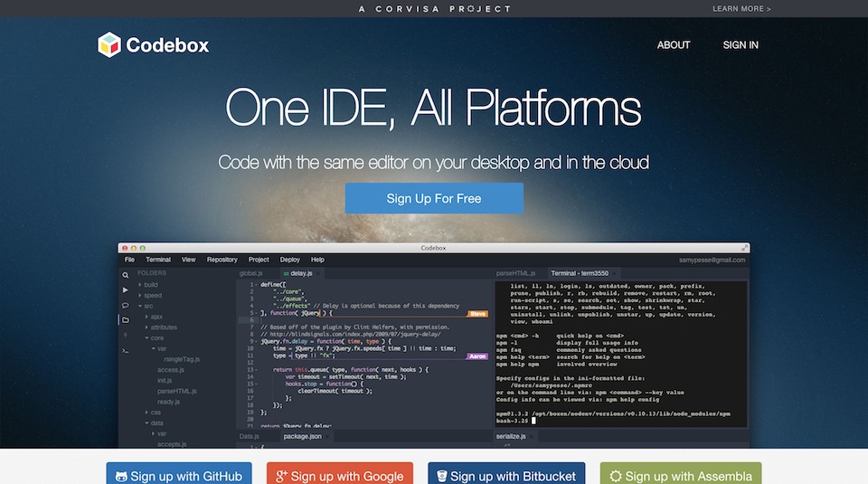Open the View menu
Viewport: 868px width, 484px height.
189,260
